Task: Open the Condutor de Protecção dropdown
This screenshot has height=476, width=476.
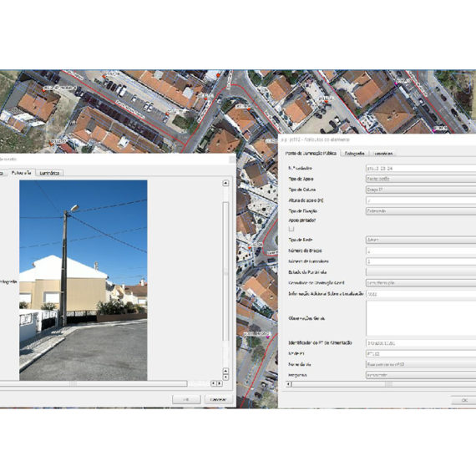Action: click(421, 283)
